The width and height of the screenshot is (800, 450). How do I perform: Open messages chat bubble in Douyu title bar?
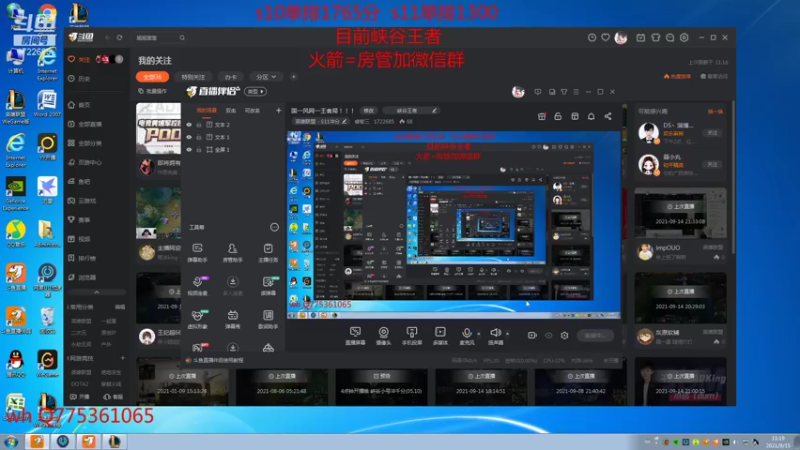point(670,37)
